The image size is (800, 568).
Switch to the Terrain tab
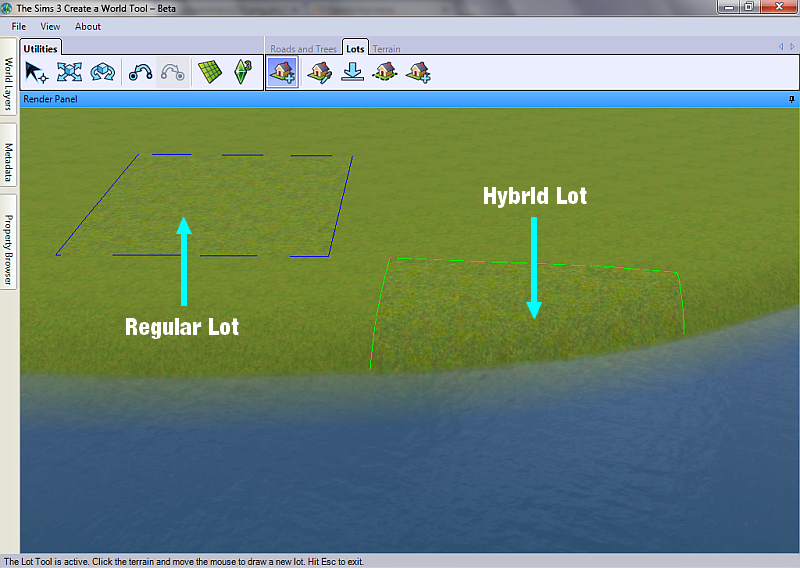tap(387, 48)
